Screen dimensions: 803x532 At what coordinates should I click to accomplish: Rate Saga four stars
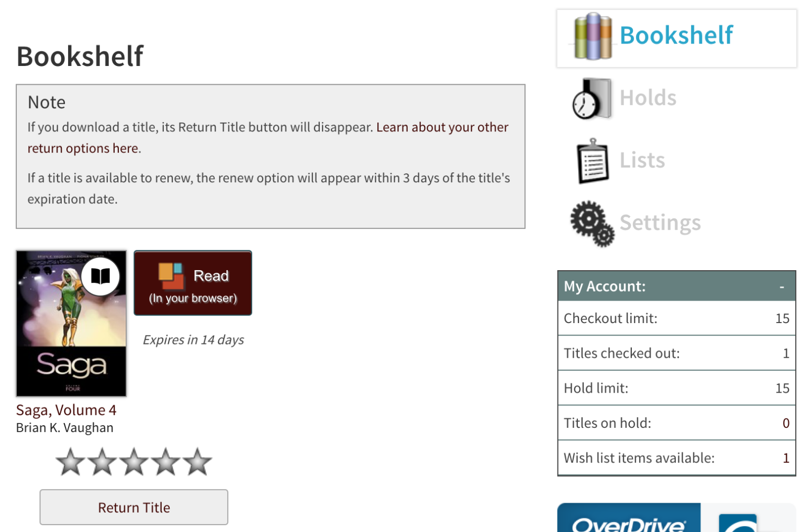(166, 462)
